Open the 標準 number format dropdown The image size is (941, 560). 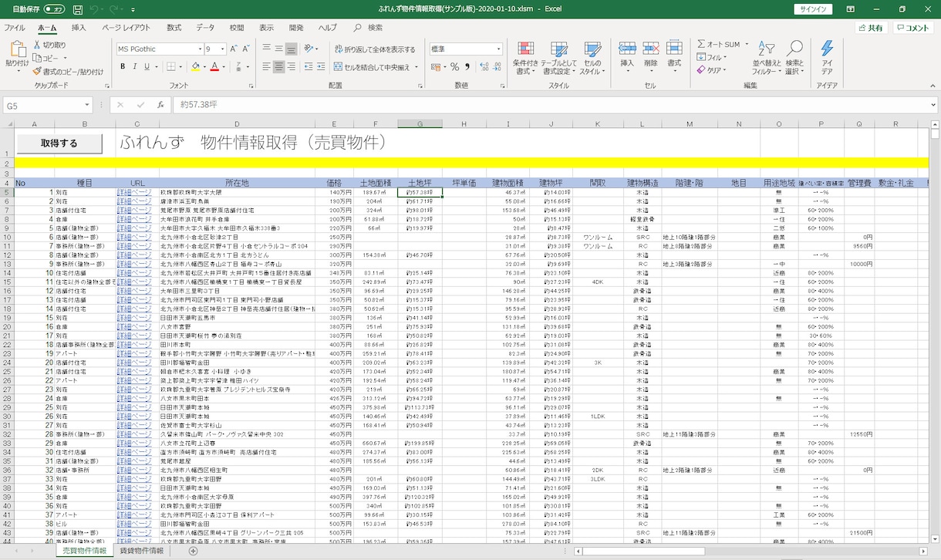[x=497, y=49]
